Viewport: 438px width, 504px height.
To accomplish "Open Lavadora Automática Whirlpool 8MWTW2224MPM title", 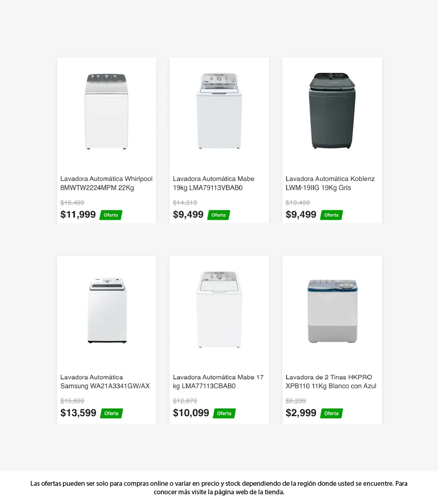I will click(x=106, y=183).
